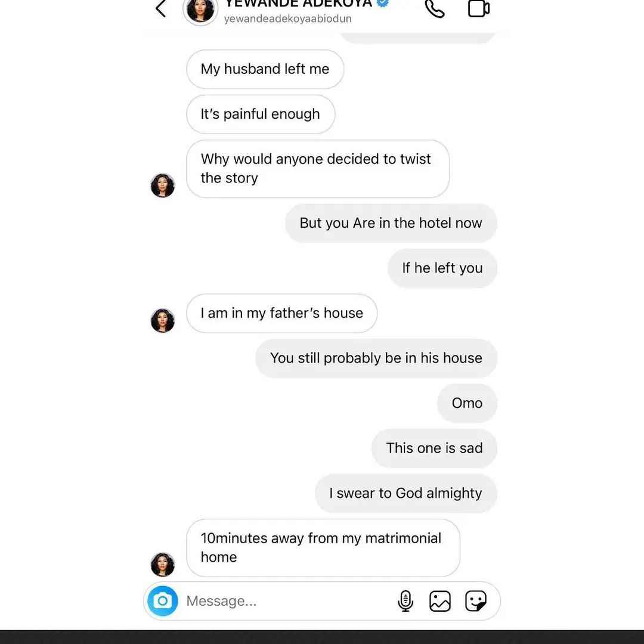Tap the verified badge beside the name
Screen dimensions: 644x644
click(x=383, y=2)
